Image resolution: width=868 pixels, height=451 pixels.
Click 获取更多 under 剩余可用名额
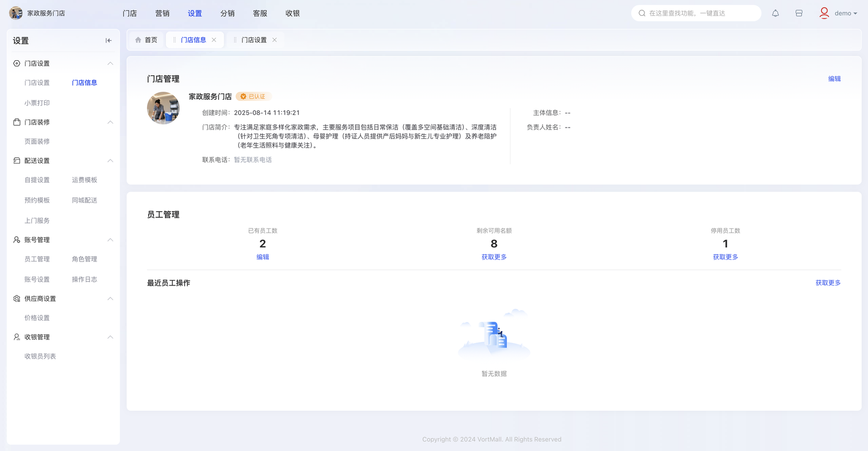(x=494, y=257)
